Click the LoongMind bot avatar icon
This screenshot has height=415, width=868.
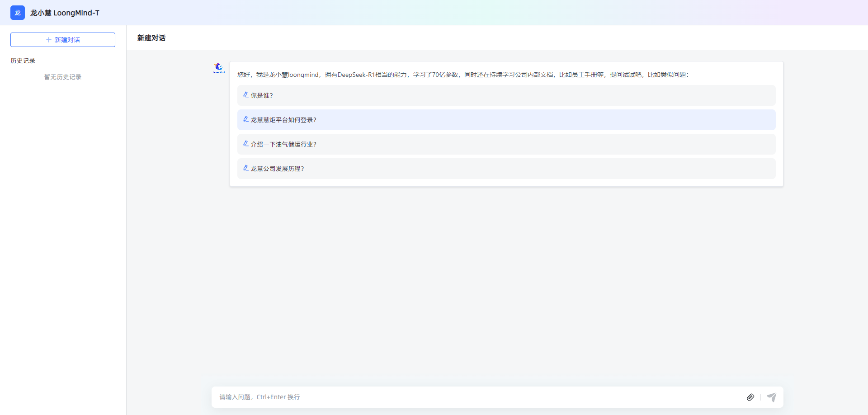219,68
